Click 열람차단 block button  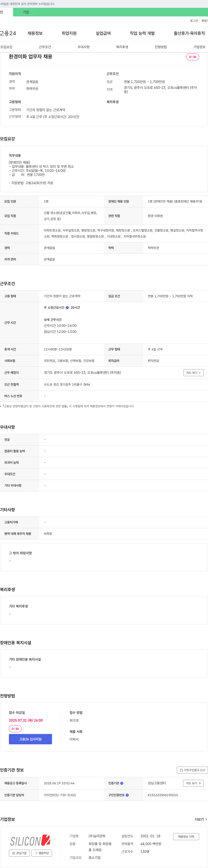point(42,853)
